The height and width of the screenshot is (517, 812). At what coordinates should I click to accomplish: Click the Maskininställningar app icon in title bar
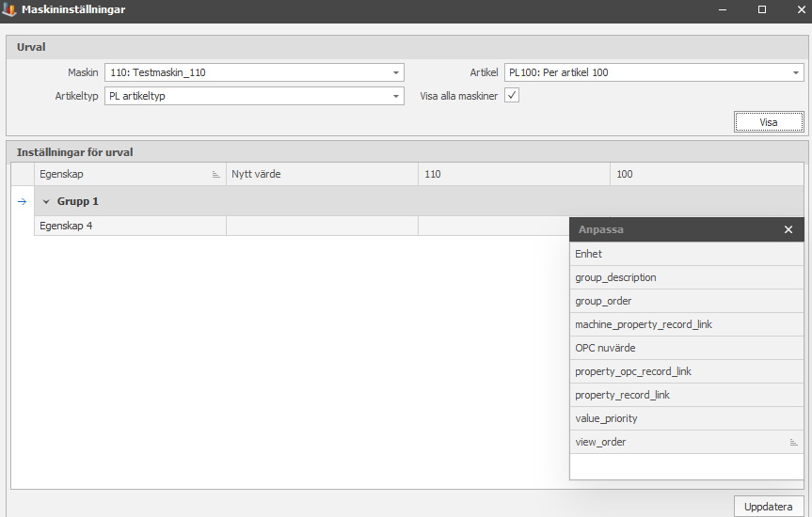9,9
